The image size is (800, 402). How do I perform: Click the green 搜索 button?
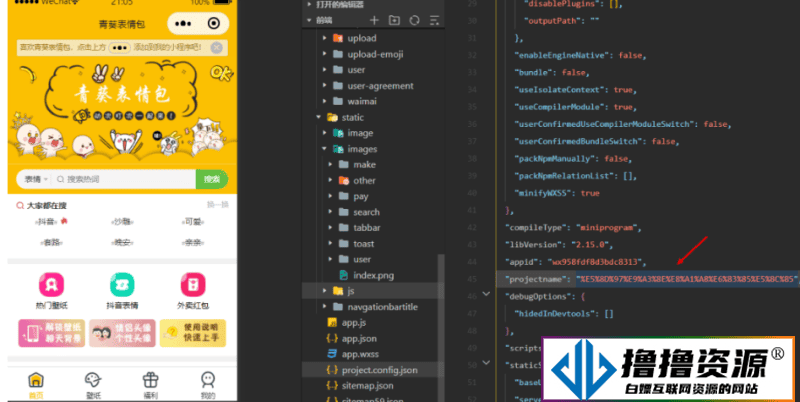[x=212, y=179]
